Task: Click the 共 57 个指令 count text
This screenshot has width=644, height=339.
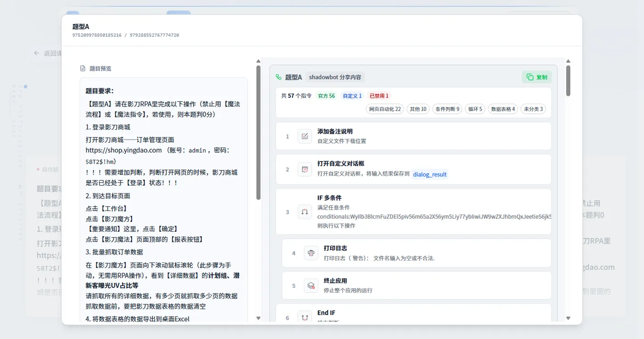Action: (x=296, y=96)
